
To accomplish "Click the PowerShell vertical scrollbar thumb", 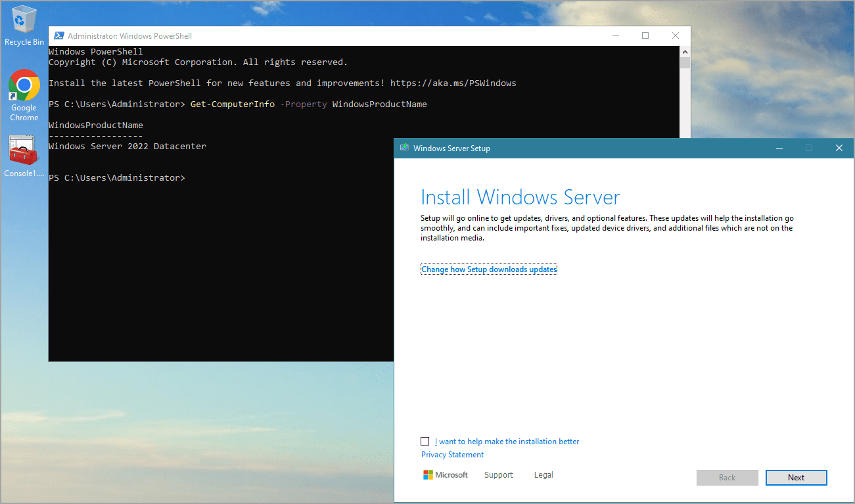I will [685, 63].
